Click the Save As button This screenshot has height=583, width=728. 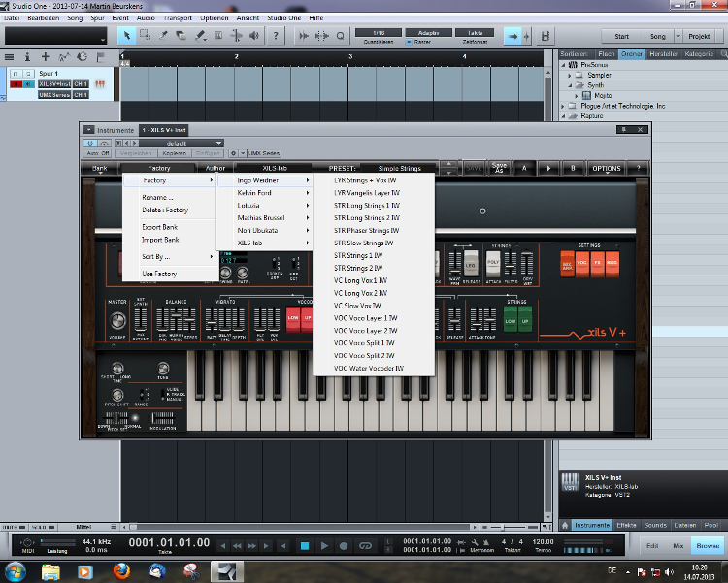(x=499, y=168)
